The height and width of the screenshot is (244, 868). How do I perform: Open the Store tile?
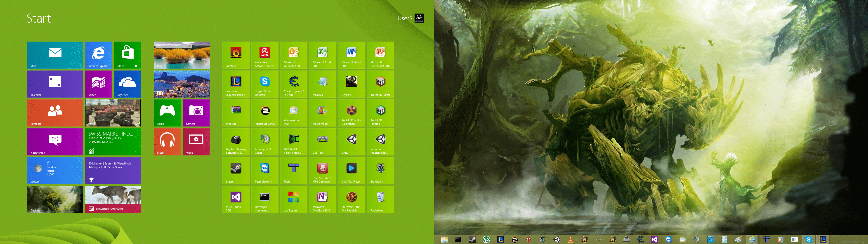127,55
